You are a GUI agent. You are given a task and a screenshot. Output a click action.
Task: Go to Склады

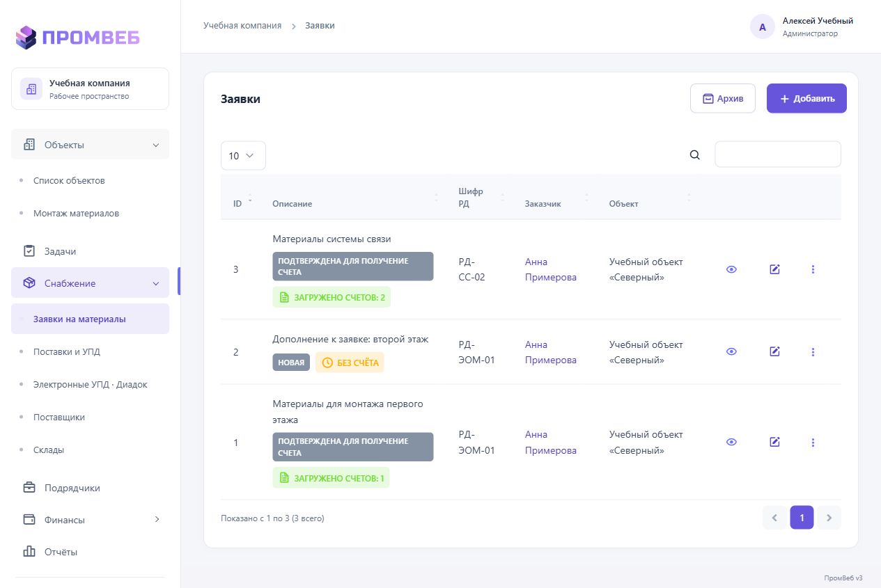pos(49,450)
